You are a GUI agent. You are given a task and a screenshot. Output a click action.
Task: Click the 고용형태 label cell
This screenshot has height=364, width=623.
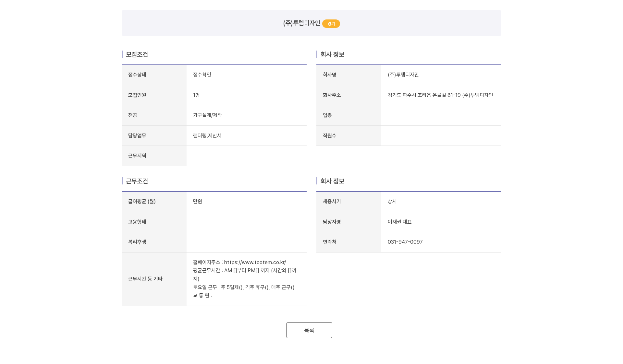point(154,222)
